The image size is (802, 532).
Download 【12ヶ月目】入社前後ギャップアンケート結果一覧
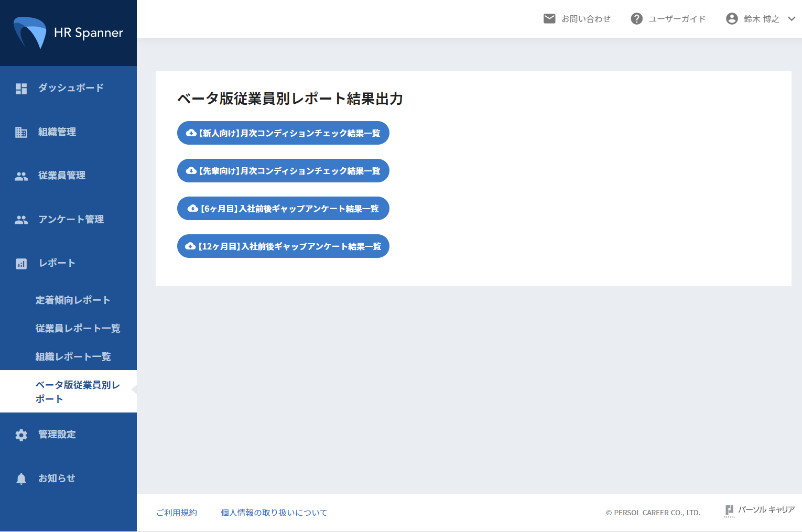(x=283, y=246)
